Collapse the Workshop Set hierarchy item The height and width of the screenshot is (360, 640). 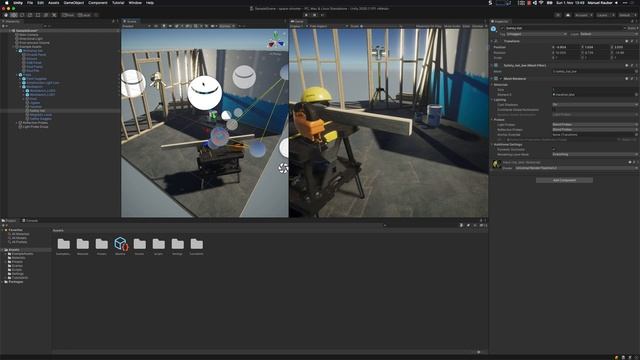click(x=17, y=51)
